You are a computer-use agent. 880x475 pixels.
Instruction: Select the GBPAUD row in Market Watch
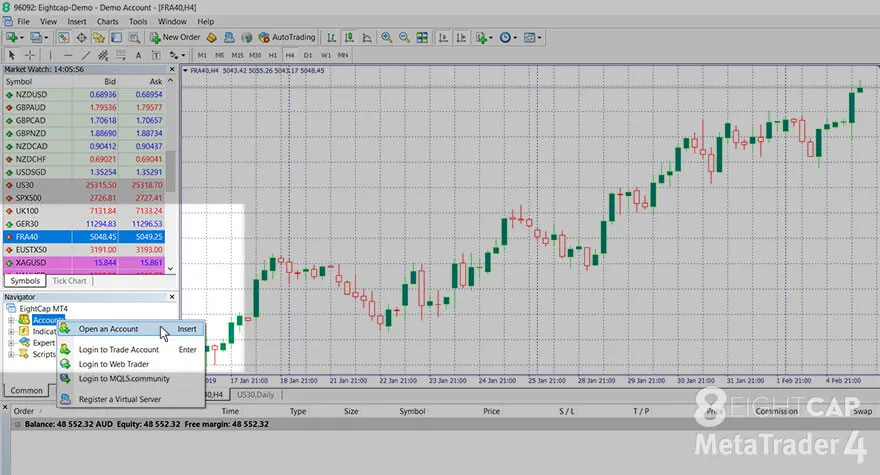click(84, 107)
